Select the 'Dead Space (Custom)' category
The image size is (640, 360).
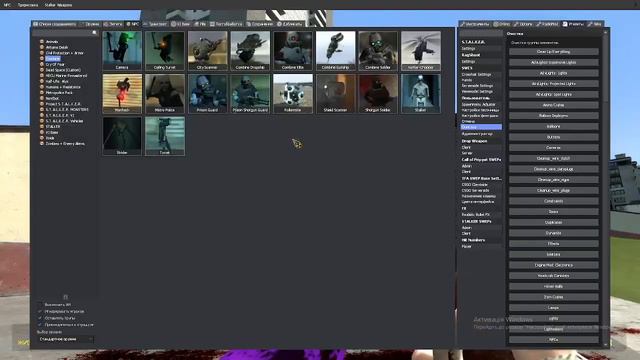point(63,70)
